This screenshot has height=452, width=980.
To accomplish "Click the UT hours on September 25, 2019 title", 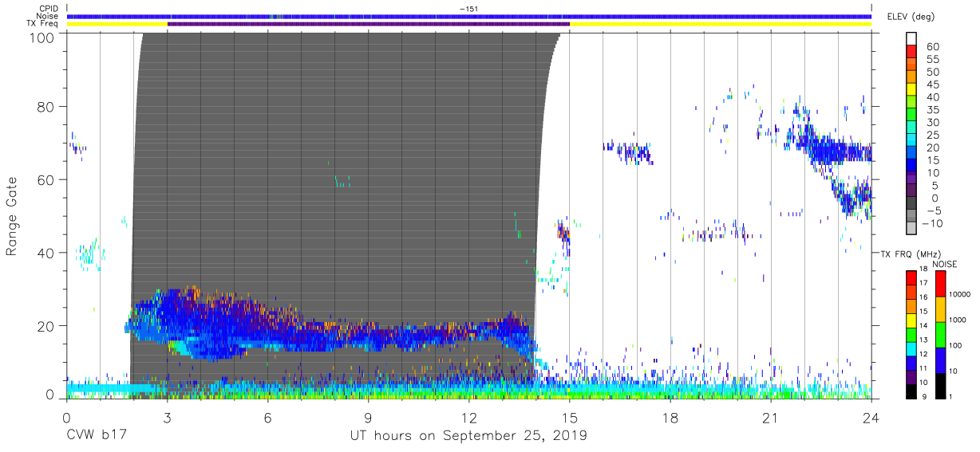I will [468, 436].
